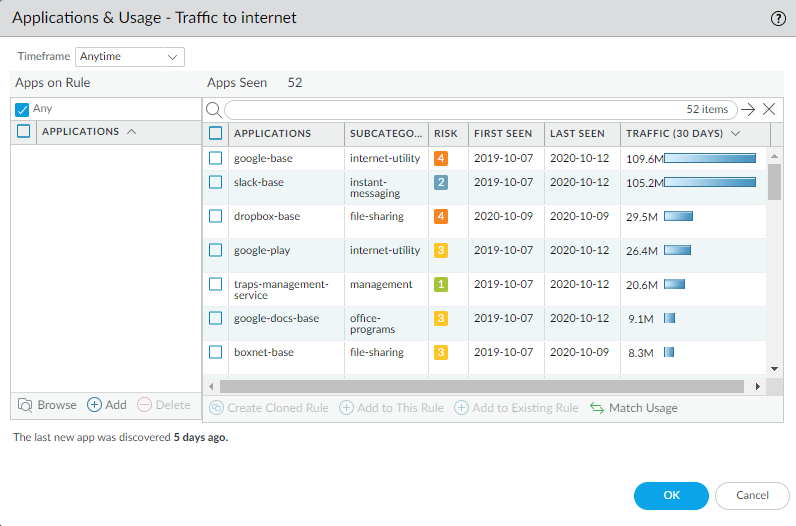Click the Browse applications icon
This screenshot has height=526, width=796.
click(26, 405)
